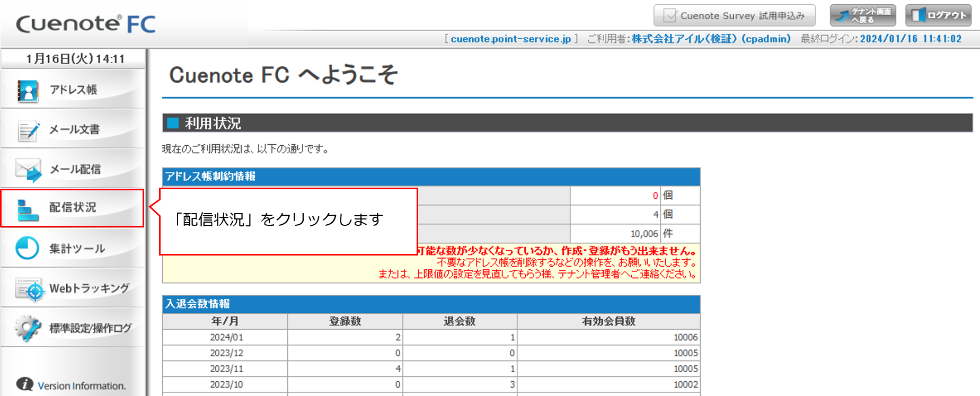This screenshot has width=980, height=396.
Task: Open the メール文書 menu label
Action: pos(74,129)
